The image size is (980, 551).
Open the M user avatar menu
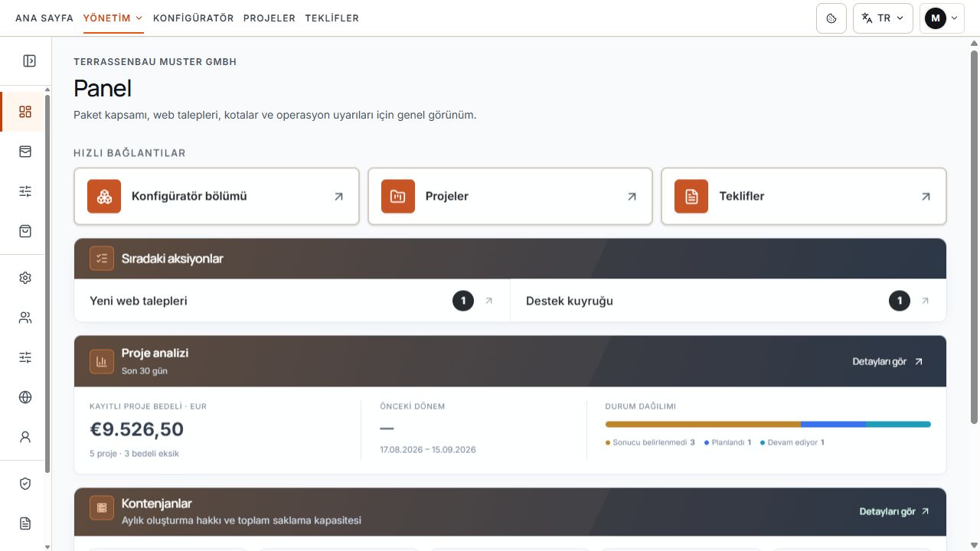coord(941,18)
